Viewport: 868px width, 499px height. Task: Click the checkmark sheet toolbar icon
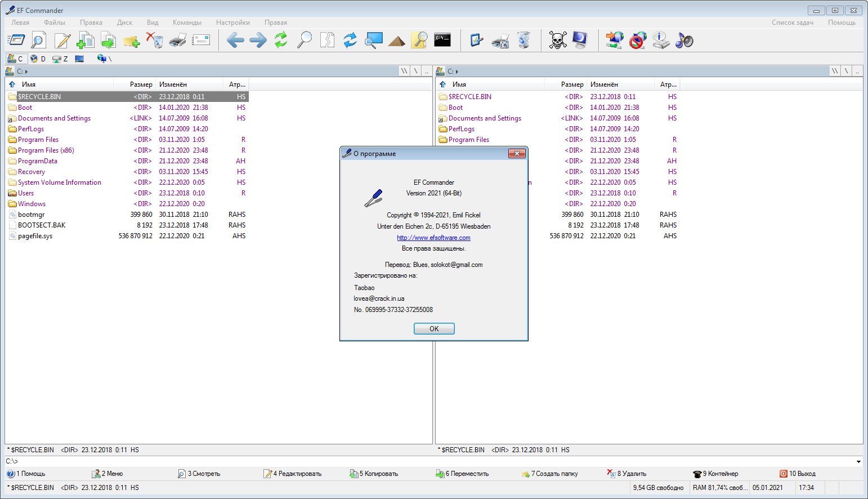[477, 40]
